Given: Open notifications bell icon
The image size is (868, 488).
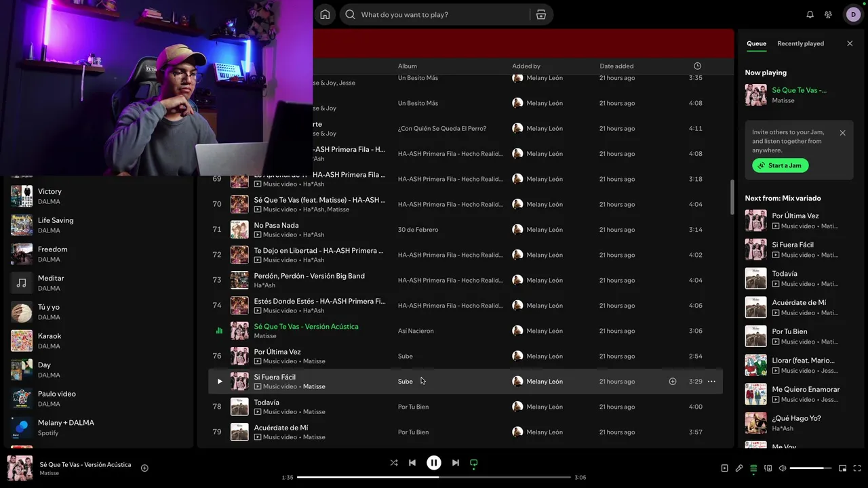Looking at the screenshot, I should 810,14.
